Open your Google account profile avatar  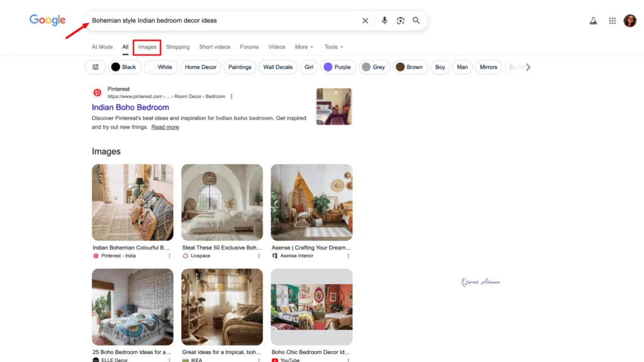pyautogui.click(x=630, y=20)
